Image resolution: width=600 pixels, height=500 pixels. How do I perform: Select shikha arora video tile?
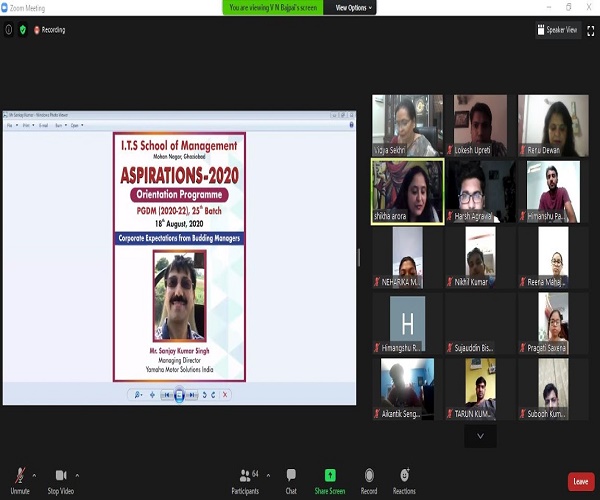pyautogui.click(x=408, y=192)
